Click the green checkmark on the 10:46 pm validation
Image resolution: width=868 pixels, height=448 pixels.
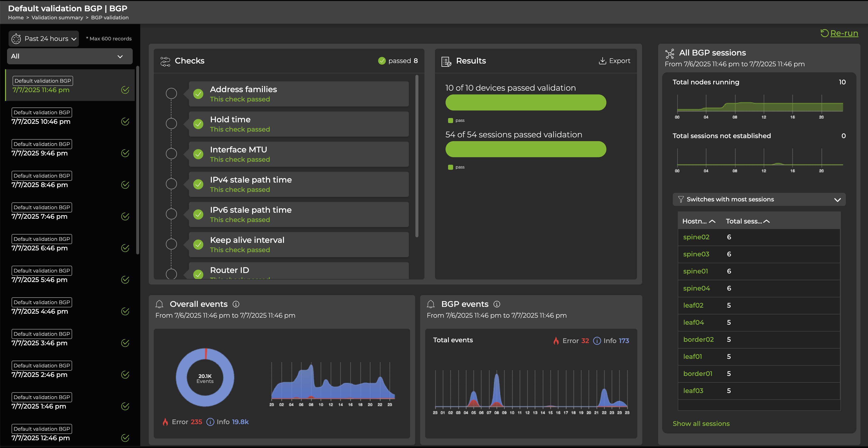125,122
